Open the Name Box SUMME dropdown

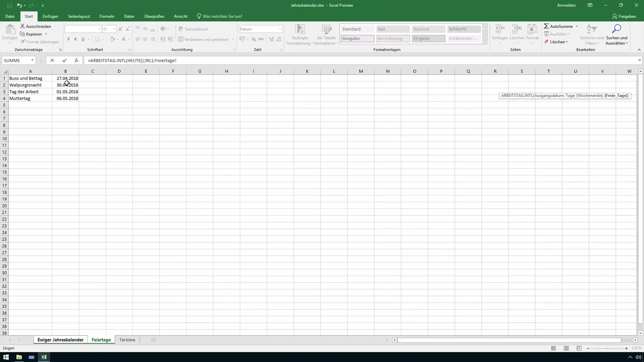tap(32, 60)
